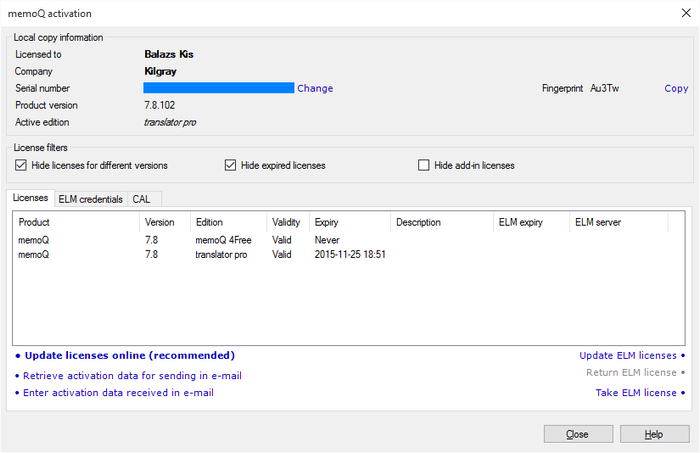Viewport: 700px width, 453px height.
Task: Switch to the ELM credentials tab
Action: tap(91, 199)
